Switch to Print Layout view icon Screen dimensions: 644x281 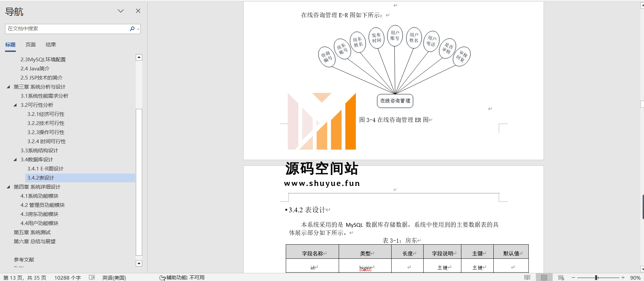544,277
